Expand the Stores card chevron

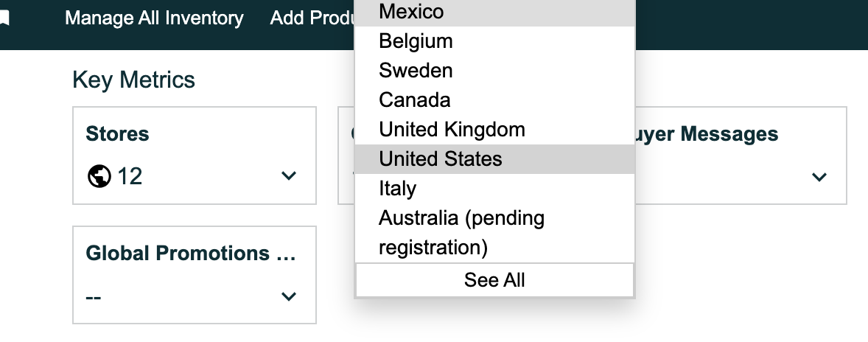[288, 176]
